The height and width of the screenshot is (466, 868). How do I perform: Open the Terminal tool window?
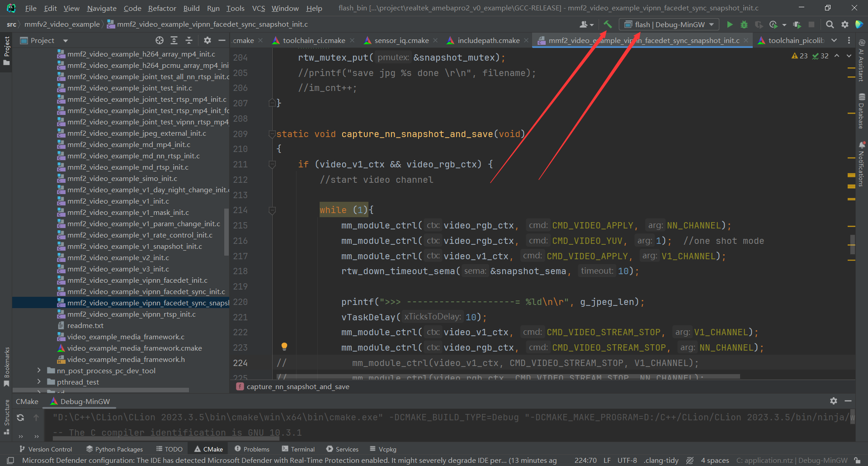(x=298, y=449)
